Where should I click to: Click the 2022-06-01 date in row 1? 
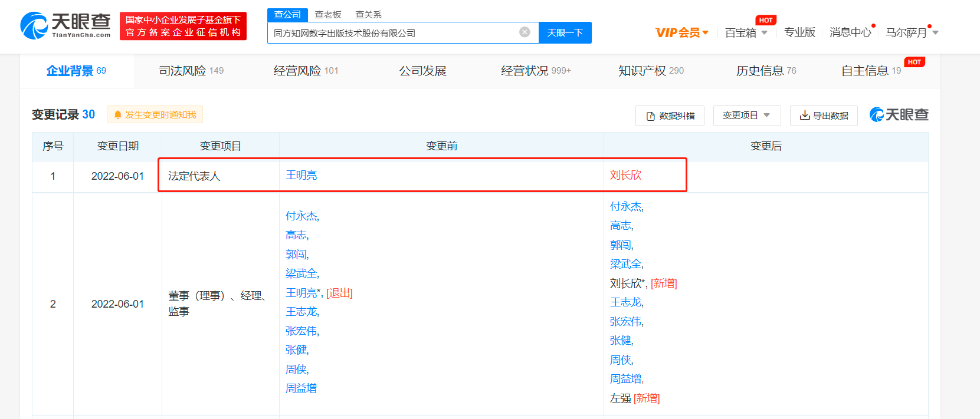pos(117,176)
